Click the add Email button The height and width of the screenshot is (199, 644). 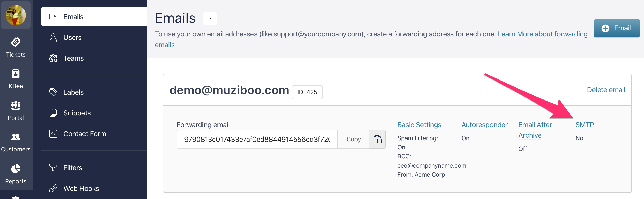[x=617, y=28]
